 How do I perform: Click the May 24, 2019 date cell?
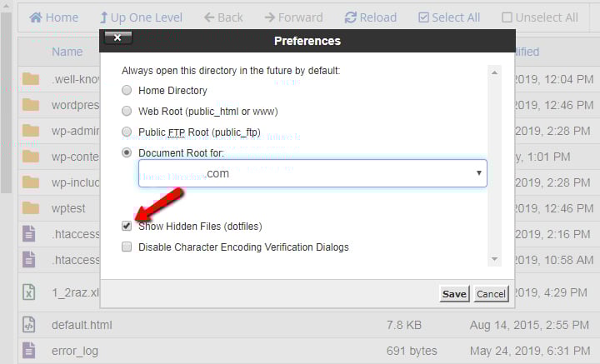click(x=530, y=351)
